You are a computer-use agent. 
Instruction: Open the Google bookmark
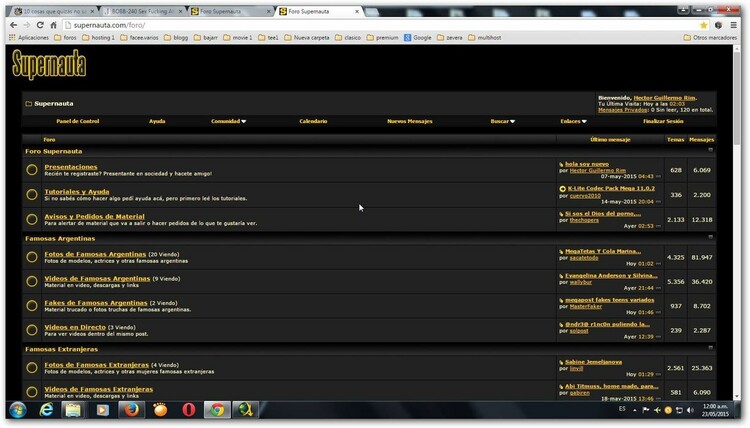pos(418,37)
